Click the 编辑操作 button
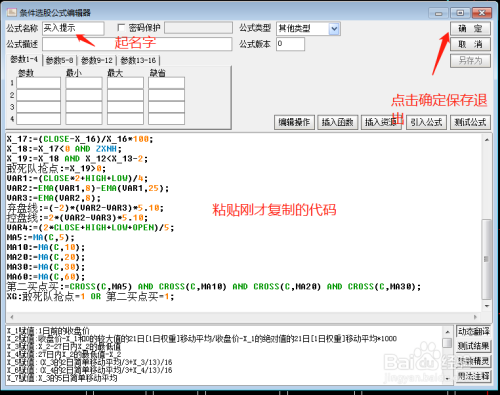The image size is (500, 395). [x=294, y=122]
